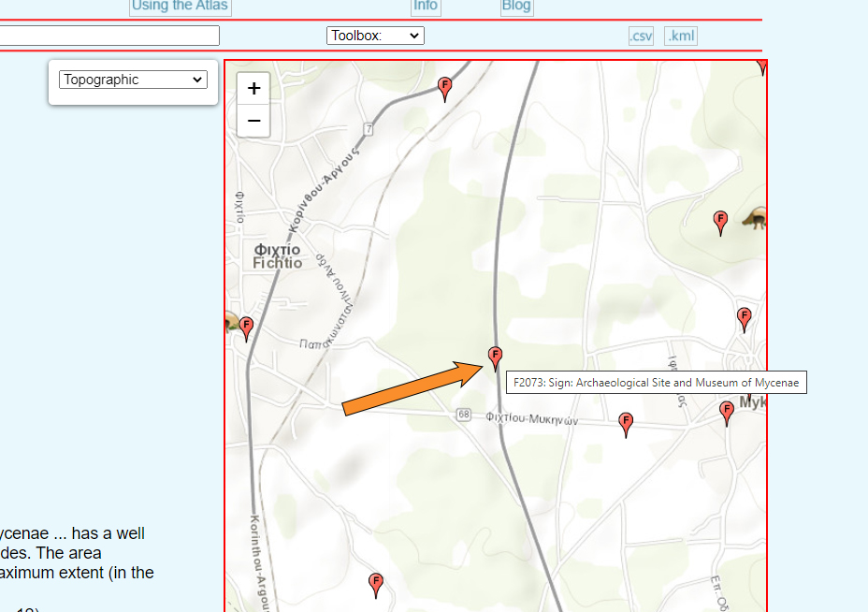
Task: Open the Using the Atlas menu
Action: (180, 6)
